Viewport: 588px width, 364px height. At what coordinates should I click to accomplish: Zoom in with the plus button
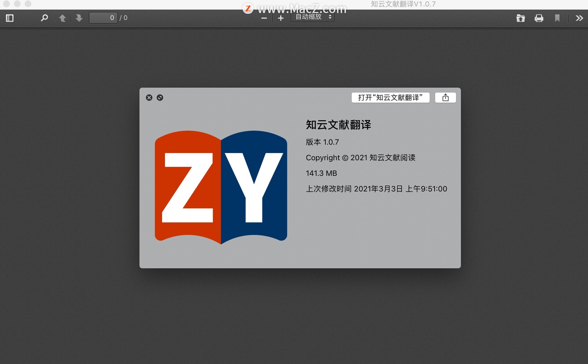pyautogui.click(x=281, y=18)
